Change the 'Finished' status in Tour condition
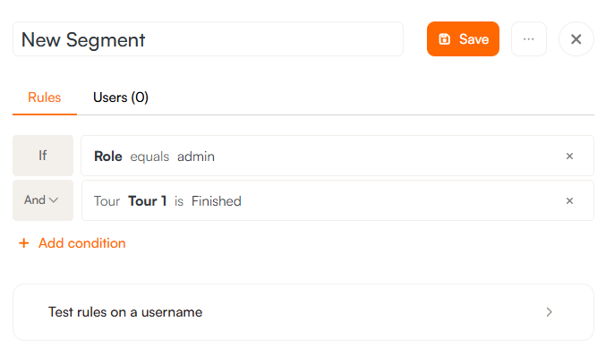This screenshot has width=614, height=364. (217, 201)
